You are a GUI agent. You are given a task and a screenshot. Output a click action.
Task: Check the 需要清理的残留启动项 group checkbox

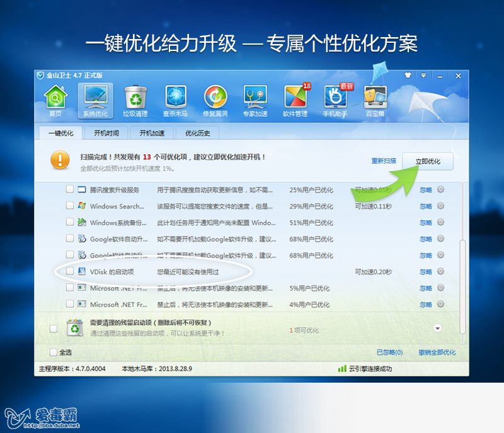coord(54,329)
